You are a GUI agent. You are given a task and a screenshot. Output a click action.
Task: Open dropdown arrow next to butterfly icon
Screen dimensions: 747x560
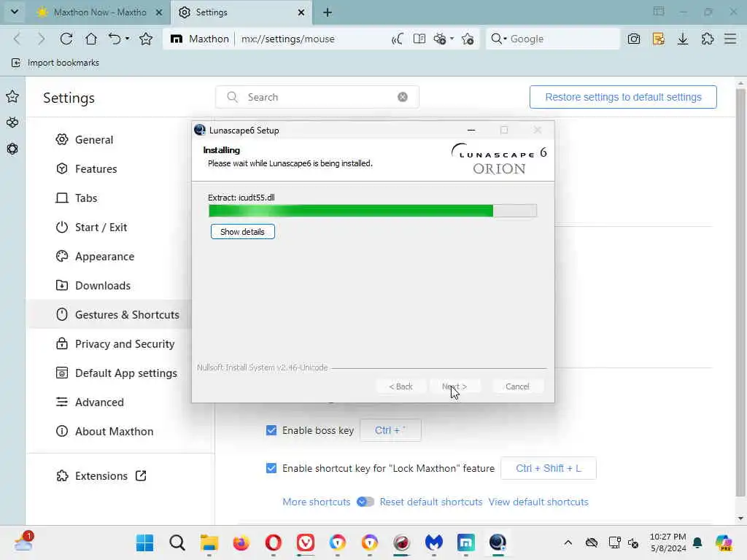pyautogui.click(x=452, y=39)
